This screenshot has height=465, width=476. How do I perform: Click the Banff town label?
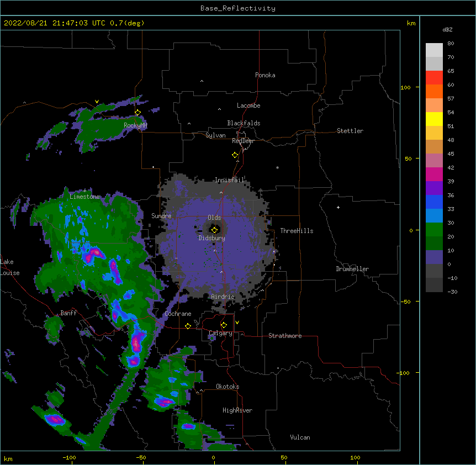68,313
